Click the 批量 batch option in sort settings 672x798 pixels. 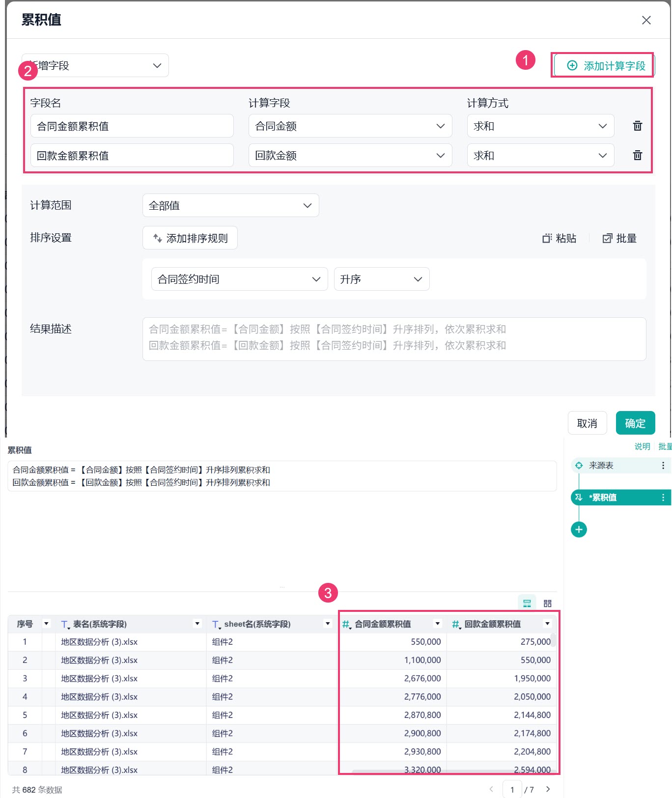pos(620,238)
